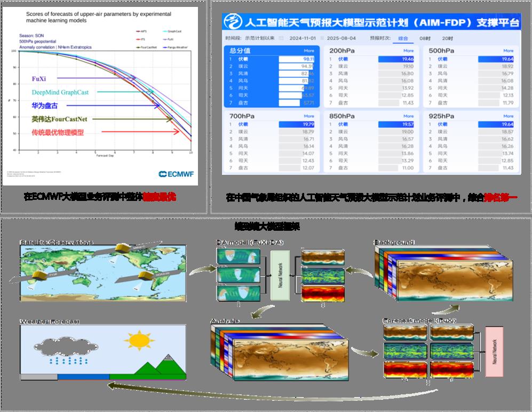532x412 pixels.
Task: Click 12.07 value in 700hPa panel
Action: click(308, 168)
